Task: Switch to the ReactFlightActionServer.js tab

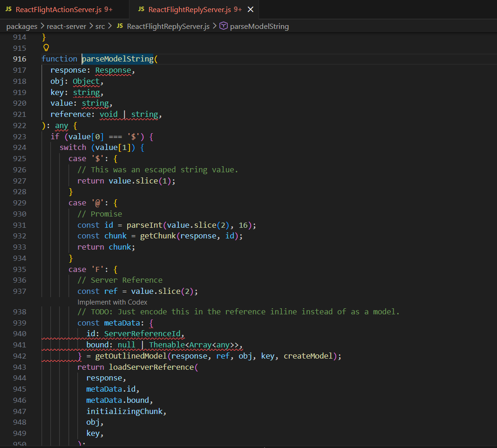Action: (x=64, y=9)
